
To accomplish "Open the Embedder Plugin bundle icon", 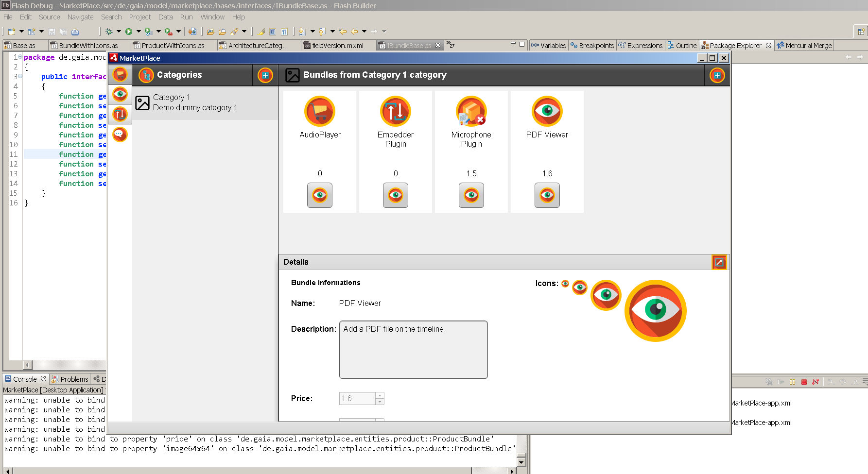I will (x=396, y=111).
